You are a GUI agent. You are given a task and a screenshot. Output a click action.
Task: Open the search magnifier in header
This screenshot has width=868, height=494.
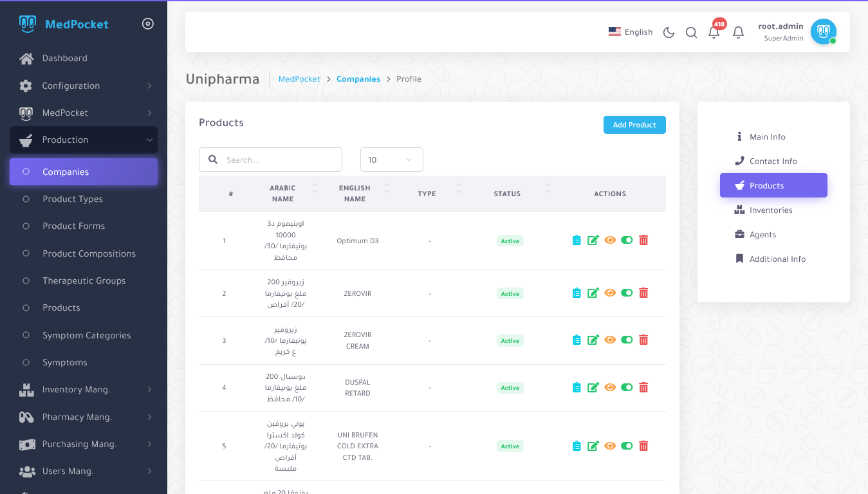tap(691, 32)
